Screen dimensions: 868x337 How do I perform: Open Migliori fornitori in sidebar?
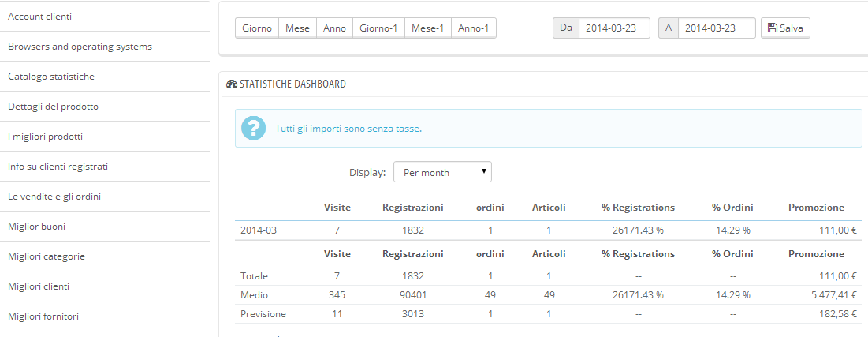(x=104, y=316)
